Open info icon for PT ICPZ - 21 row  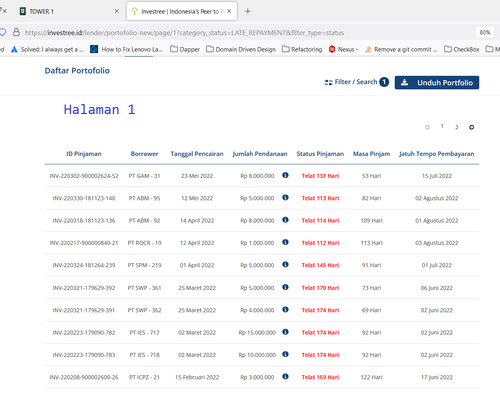pyautogui.click(x=285, y=376)
